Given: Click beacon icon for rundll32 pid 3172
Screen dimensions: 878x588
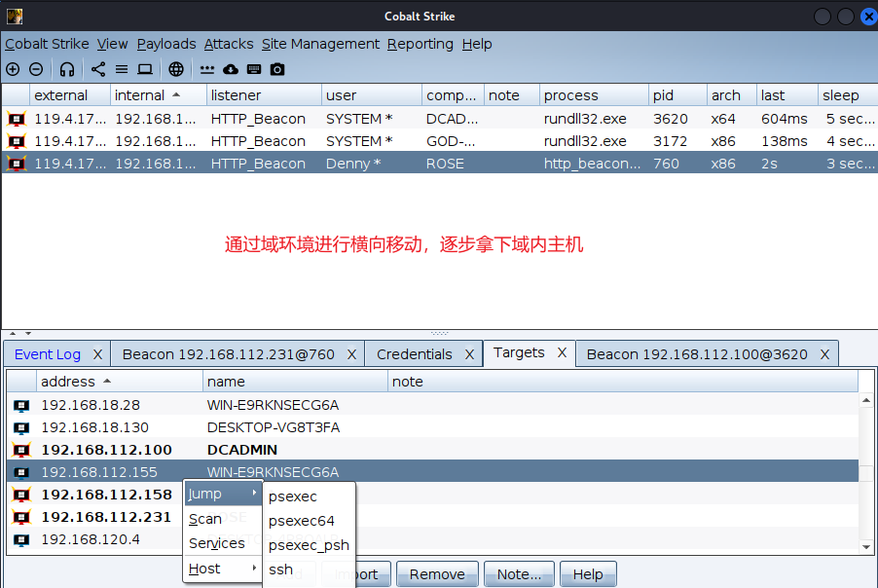Looking at the screenshot, I should point(17,141).
